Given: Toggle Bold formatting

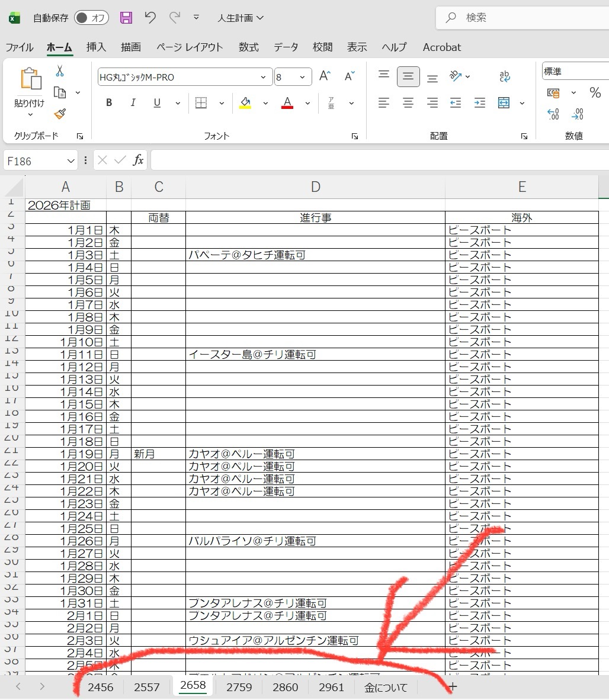Looking at the screenshot, I should (x=109, y=103).
